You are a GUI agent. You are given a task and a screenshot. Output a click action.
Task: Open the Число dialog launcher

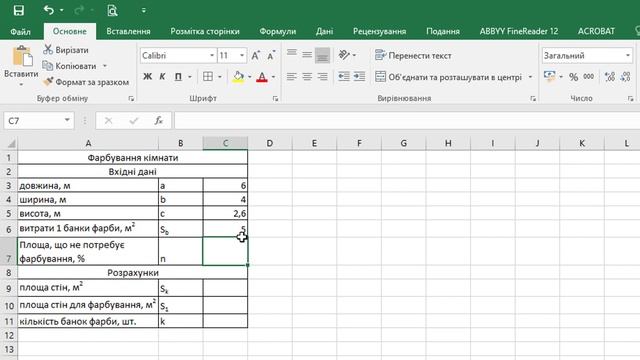(631, 98)
